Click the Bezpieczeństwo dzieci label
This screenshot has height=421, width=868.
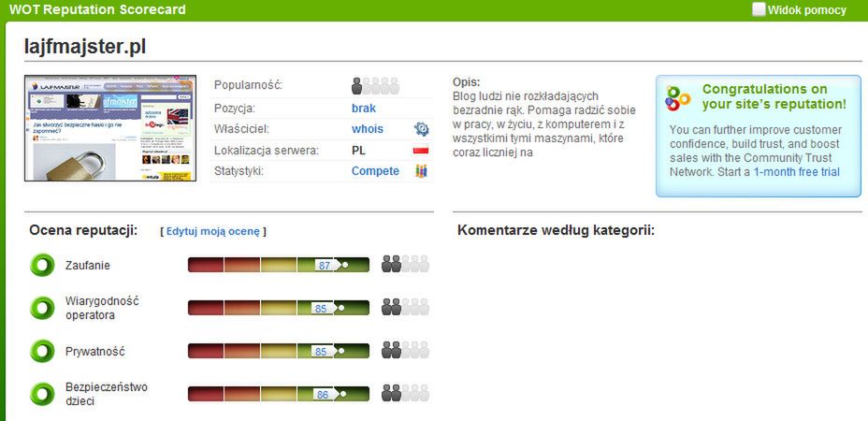107,394
